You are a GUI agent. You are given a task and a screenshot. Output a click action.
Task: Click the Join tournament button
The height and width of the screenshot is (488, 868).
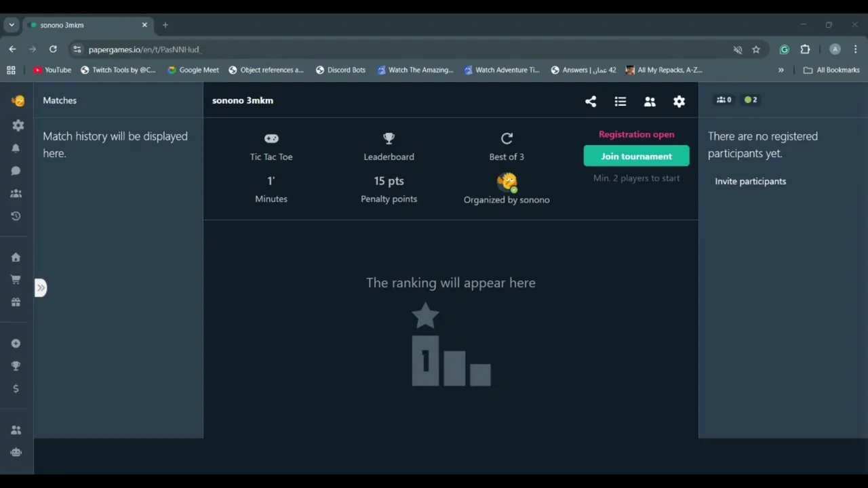pos(636,156)
